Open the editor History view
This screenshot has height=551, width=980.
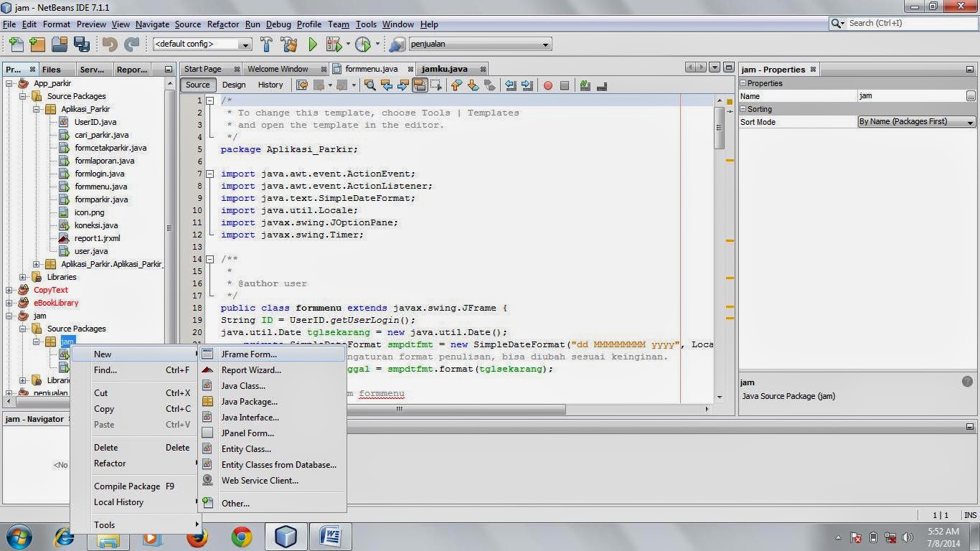[x=270, y=85]
